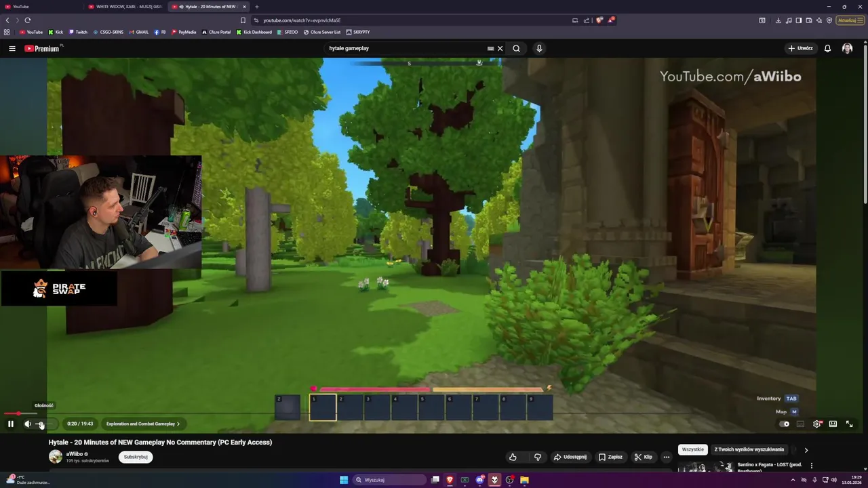Adjust the volume slider in the player
Viewport: 868px width, 488px height.
point(43,424)
